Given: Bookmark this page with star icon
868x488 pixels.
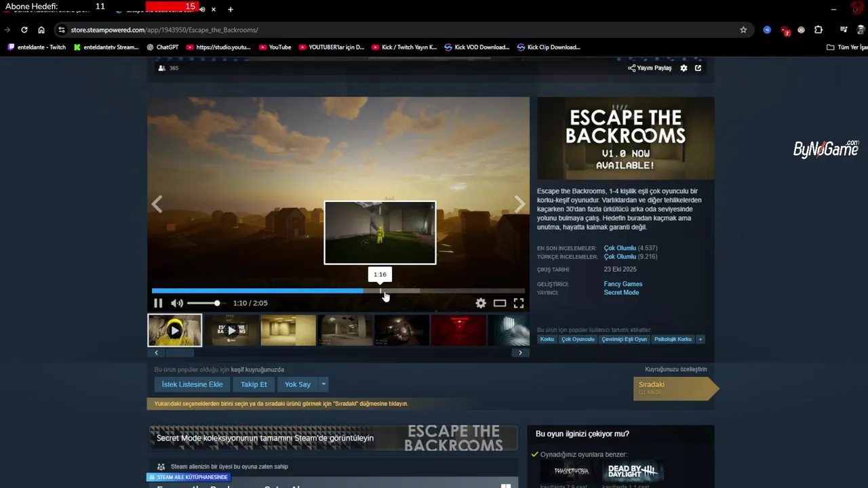Looking at the screenshot, I should pyautogui.click(x=743, y=30).
